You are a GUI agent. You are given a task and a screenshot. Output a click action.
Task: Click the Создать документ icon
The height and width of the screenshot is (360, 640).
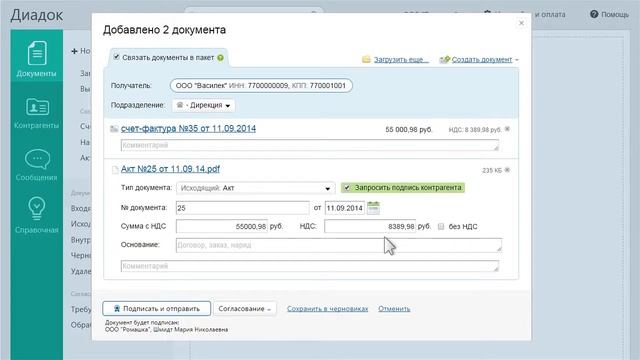(x=444, y=60)
